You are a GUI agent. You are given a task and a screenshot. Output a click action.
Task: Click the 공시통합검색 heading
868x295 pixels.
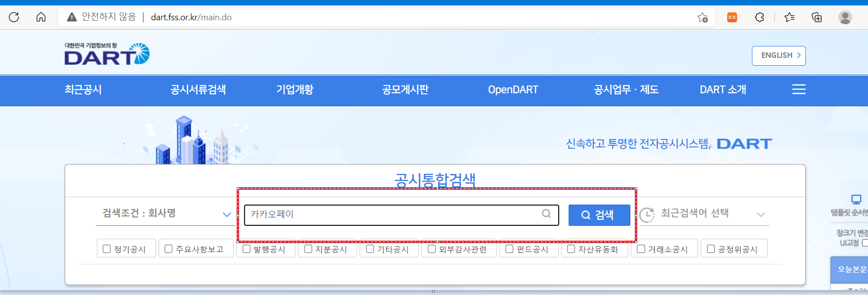[x=435, y=180]
